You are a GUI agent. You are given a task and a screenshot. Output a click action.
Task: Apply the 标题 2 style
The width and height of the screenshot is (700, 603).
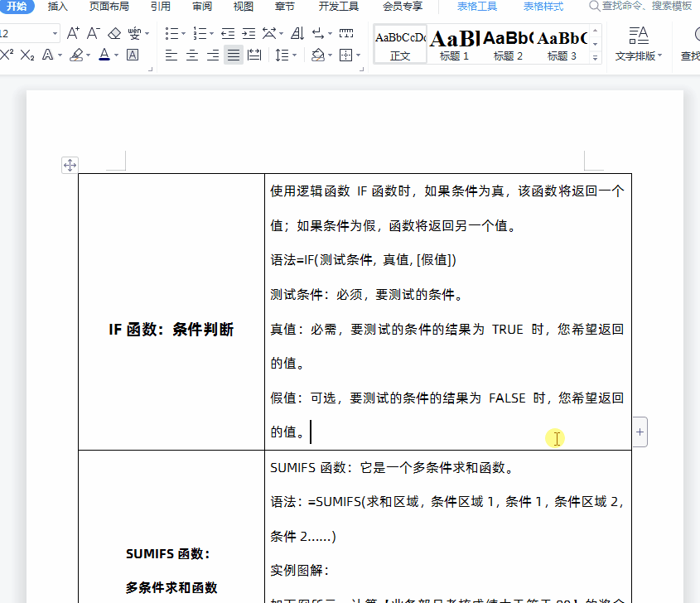point(508,44)
